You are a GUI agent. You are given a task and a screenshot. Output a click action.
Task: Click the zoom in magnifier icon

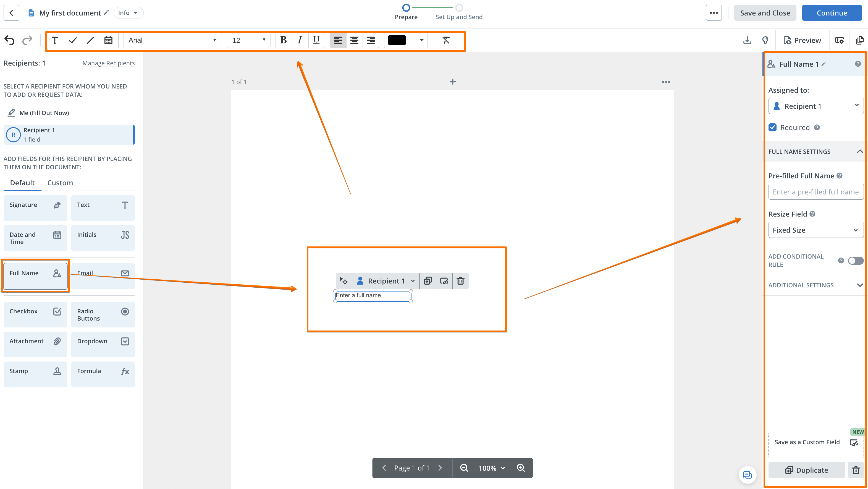pyautogui.click(x=521, y=468)
